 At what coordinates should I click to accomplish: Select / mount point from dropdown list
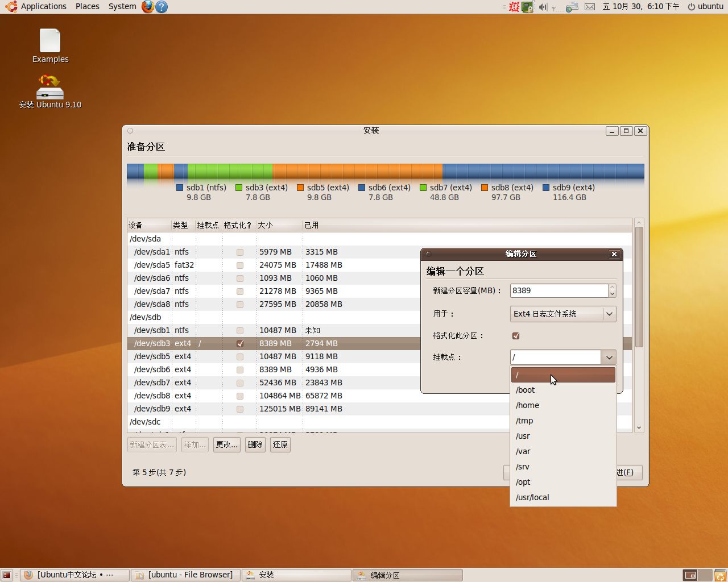pyautogui.click(x=563, y=375)
